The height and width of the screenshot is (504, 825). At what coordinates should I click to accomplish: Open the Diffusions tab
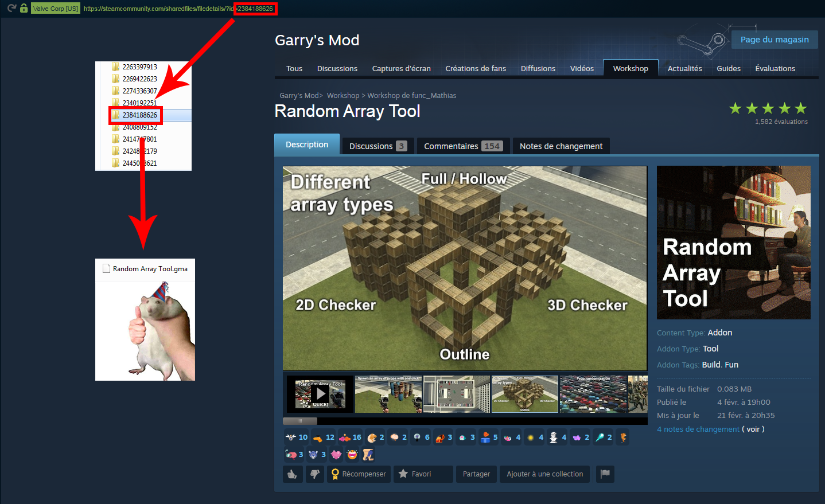point(538,68)
